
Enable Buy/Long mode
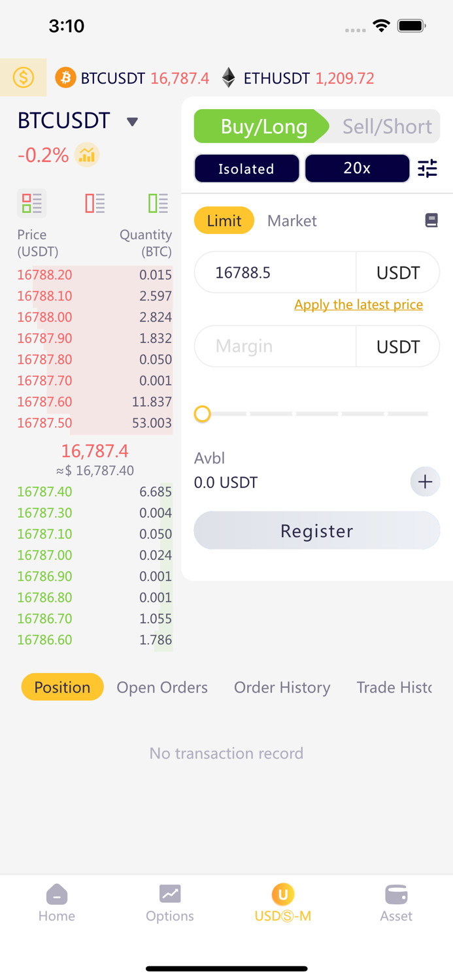click(x=261, y=127)
